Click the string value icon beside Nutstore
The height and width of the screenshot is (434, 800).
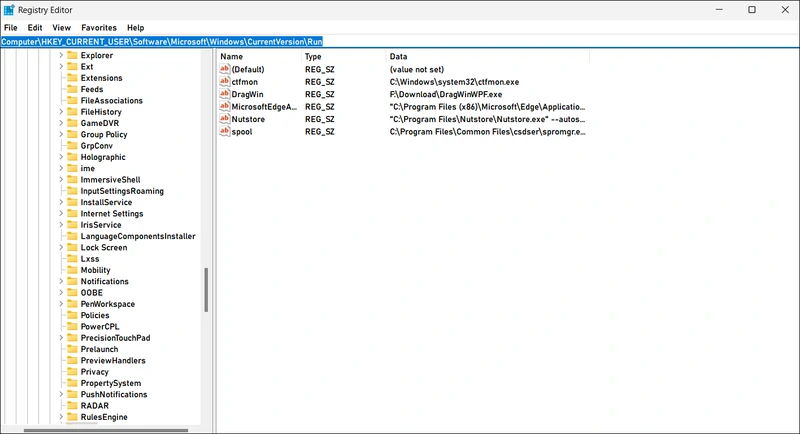(x=224, y=119)
